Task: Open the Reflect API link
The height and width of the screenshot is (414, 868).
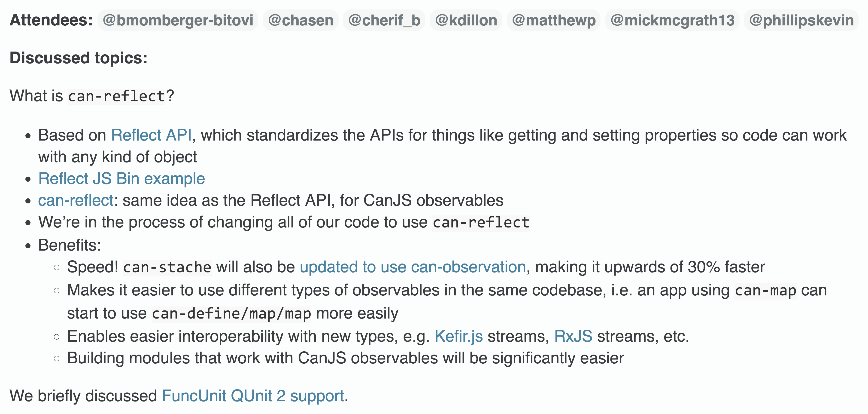Action: point(151,135)
